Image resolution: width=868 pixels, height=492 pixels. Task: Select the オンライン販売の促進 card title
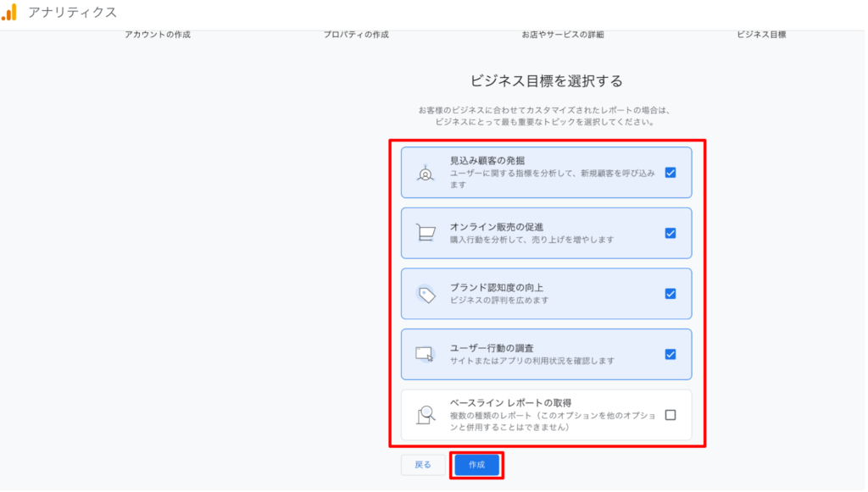click(497, 226)
